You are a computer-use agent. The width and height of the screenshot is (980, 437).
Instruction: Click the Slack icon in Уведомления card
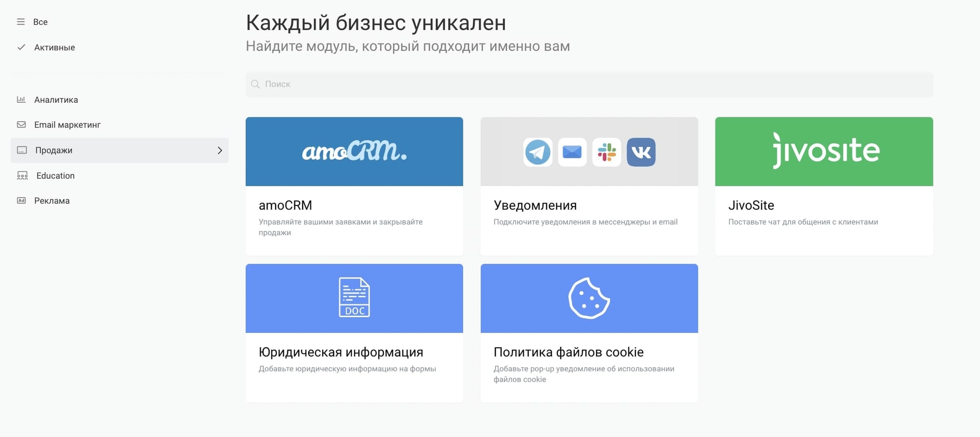(x=606, y=152)
